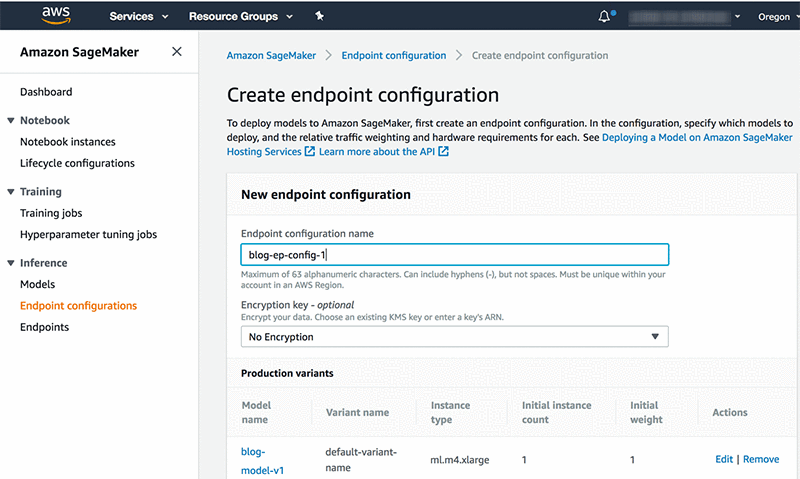This screenshot has width=800, height=479.
Task: Click the endpoint configuration name field
Action: click(454, 255)
